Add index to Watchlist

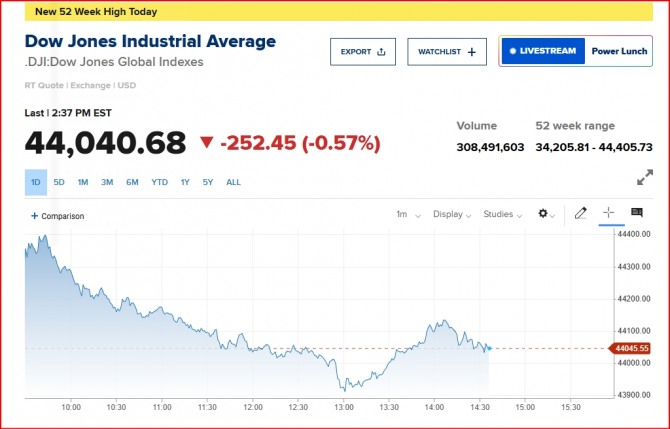tap(447, 51)
